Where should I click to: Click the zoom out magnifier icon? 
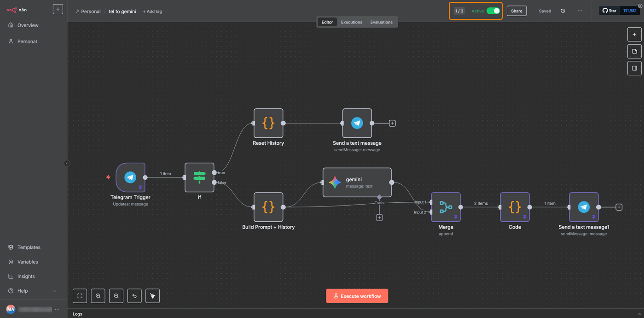(116, 296)
